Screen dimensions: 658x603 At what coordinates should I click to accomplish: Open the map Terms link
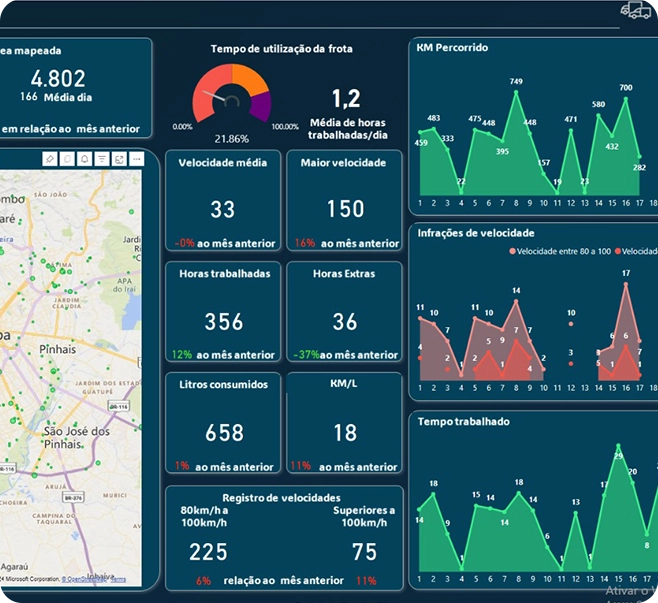coord(118,579)
